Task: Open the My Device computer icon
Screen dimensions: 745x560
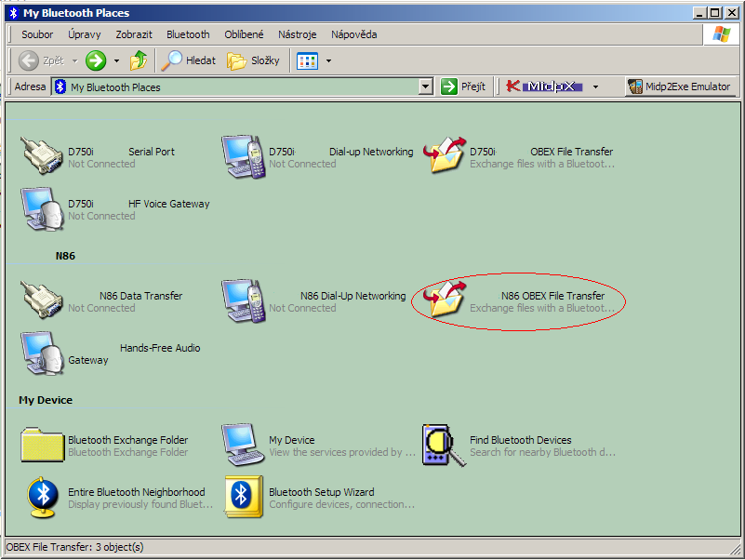Action: coord(243,445)
